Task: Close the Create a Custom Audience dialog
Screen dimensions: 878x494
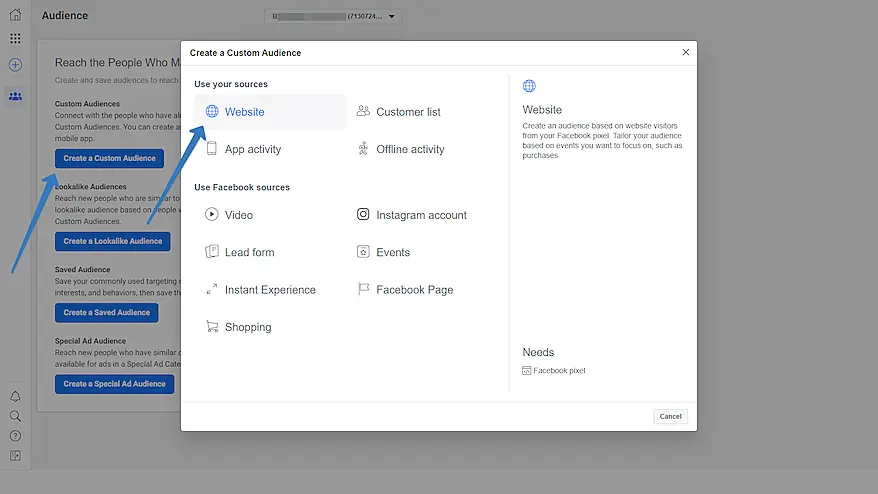Action: click(x=685, y=52)
